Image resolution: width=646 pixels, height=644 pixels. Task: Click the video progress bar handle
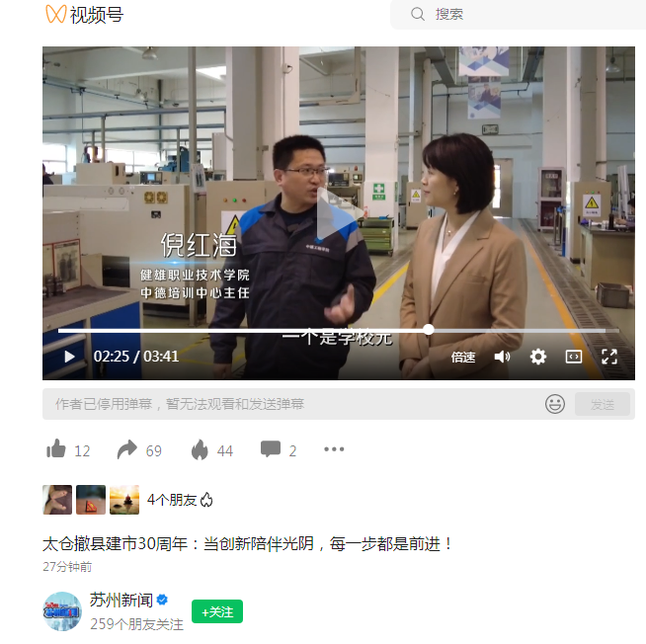point(429,330)
